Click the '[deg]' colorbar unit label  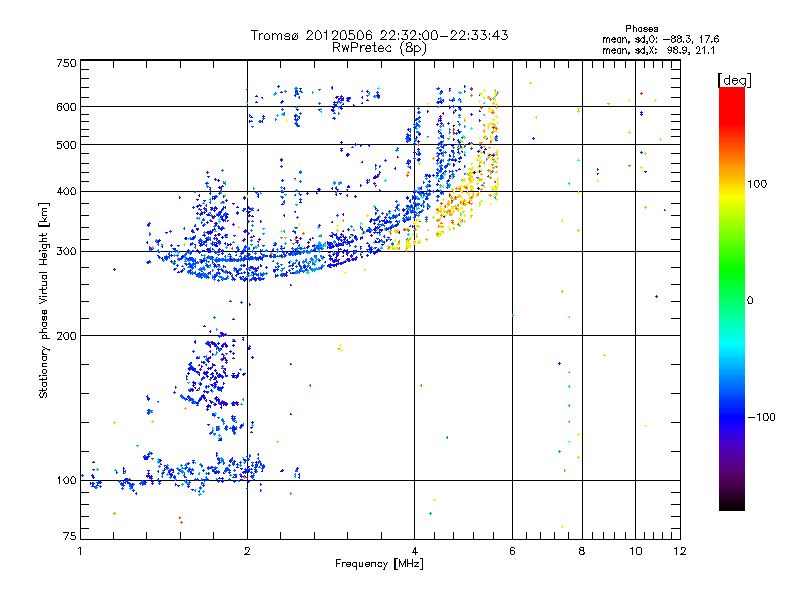pyautogui.click(x=734, y=80)
